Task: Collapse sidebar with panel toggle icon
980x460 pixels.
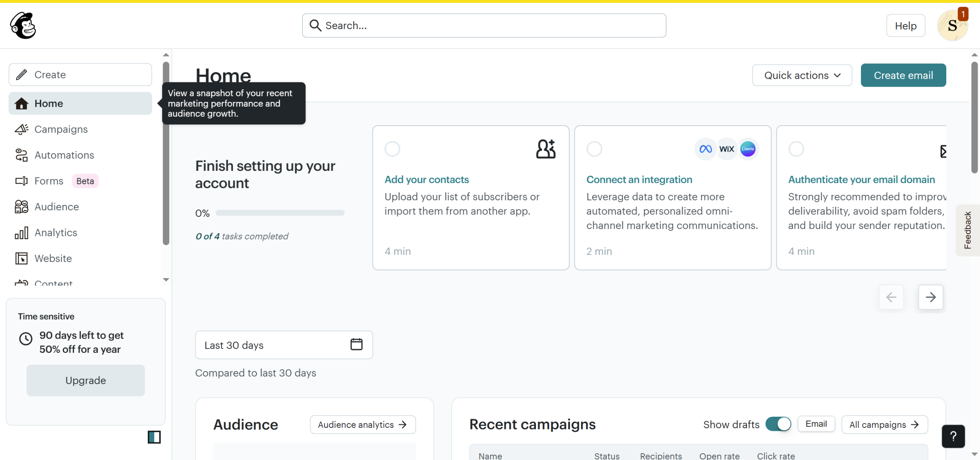Action: point(154,437)
